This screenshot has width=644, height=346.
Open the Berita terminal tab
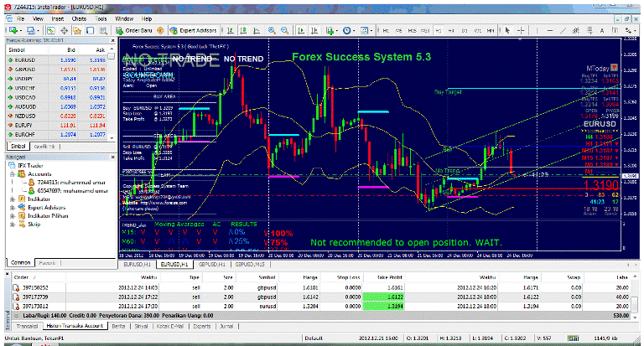pos(118,326)
